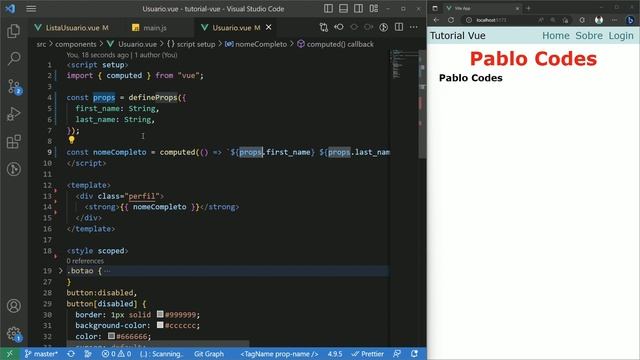The width and height of the screenshot is (640, 360).
Task: Click the browser back button
Action: click(436, 20)
